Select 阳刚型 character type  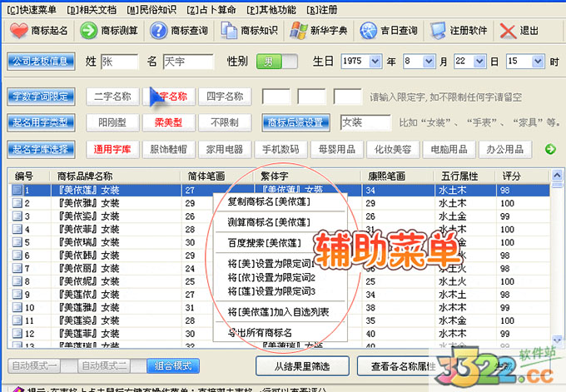pyautogui.click(x=112, y=122)
